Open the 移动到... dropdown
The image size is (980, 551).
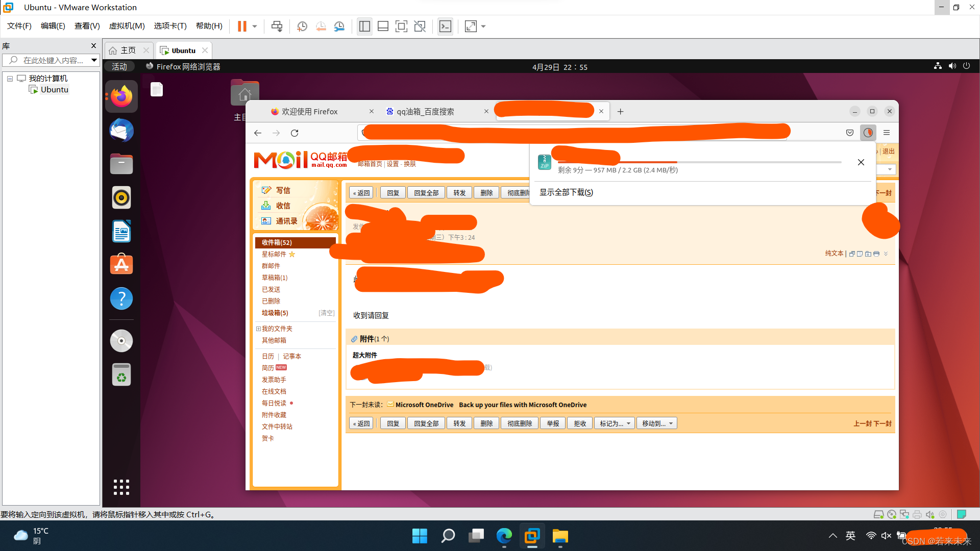[x=656, y=423]
